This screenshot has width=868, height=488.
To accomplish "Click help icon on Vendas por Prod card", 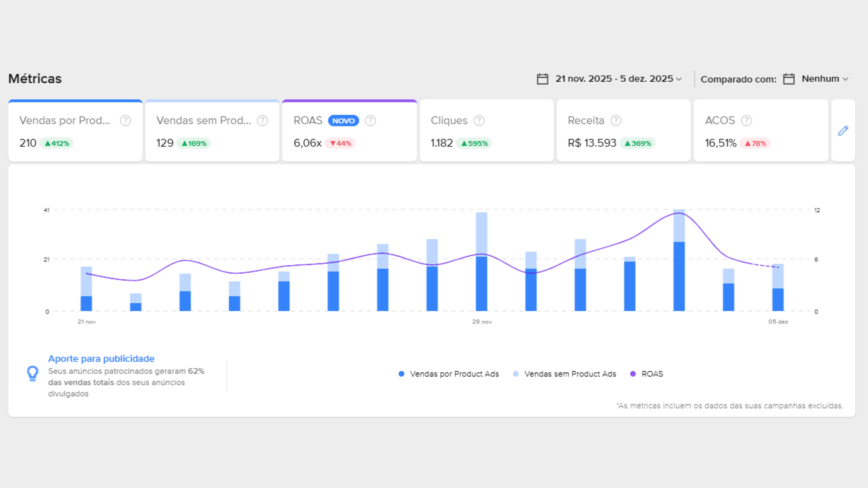I will 125,121.
